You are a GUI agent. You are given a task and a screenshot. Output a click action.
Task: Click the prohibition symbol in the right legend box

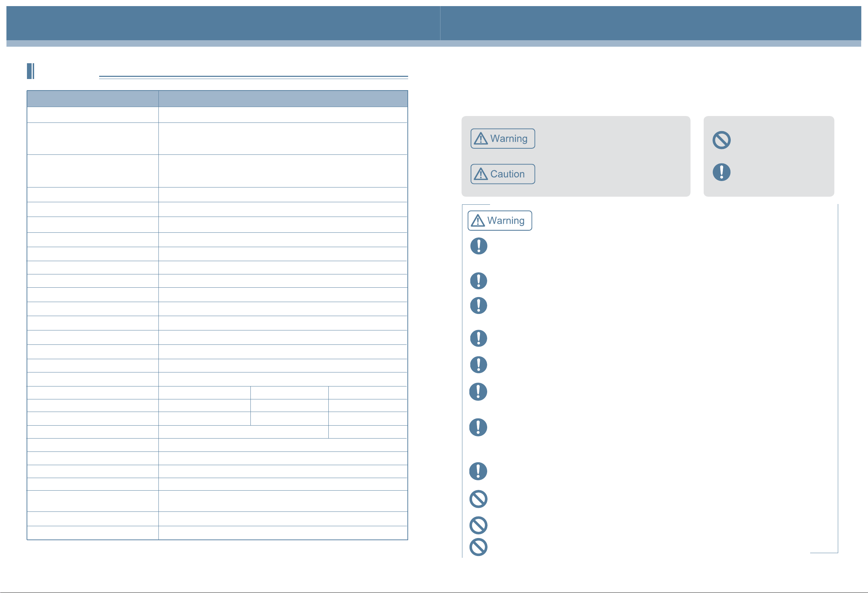pyautogui.click(x=721, y=140)
